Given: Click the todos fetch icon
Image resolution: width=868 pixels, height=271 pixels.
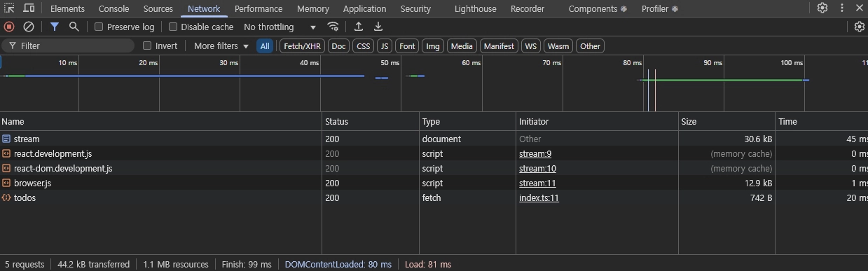Looking at the screenshot, I should tap(6, 197).
